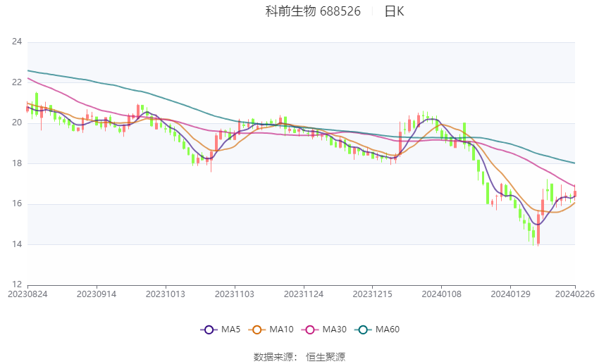Toggle the MA30 legend series
The height and width of the screenshot is (364, 599).
(324, 330)
